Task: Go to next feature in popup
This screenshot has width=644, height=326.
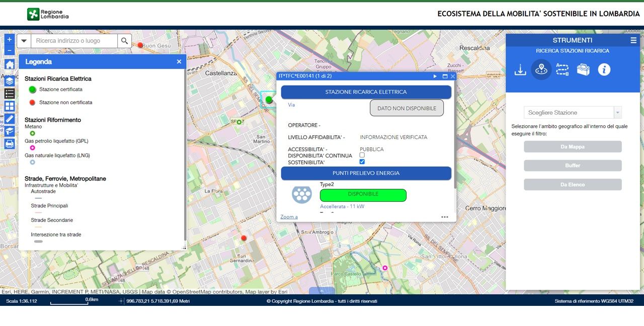Action: point(435,76)
